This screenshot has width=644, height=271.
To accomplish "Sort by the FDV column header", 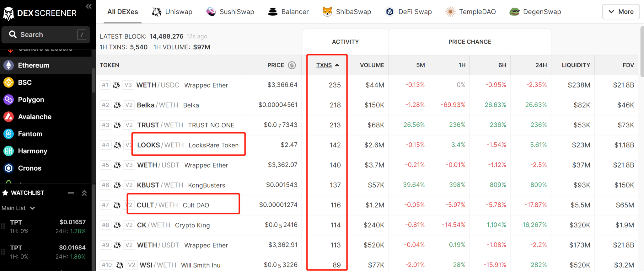I will [x=628, y=65].
